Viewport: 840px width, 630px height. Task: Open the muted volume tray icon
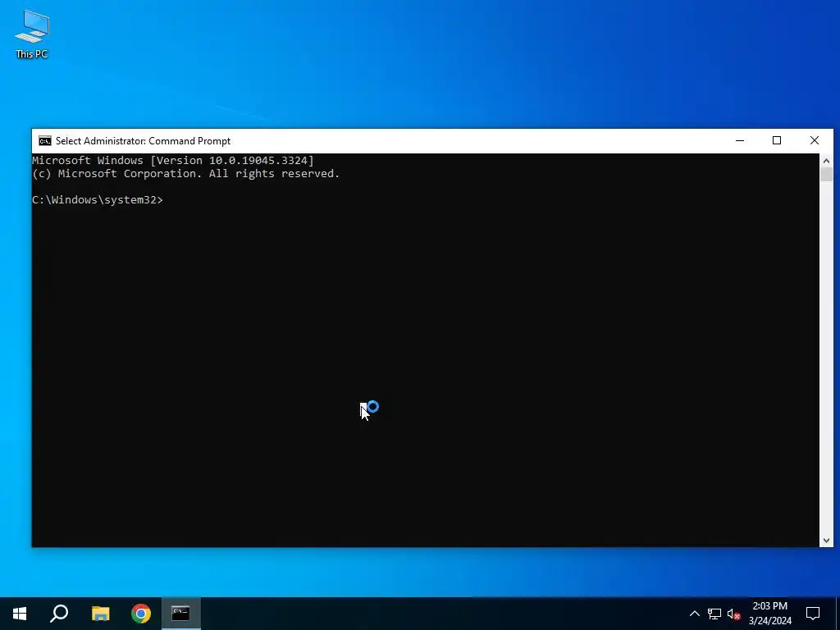733,614
